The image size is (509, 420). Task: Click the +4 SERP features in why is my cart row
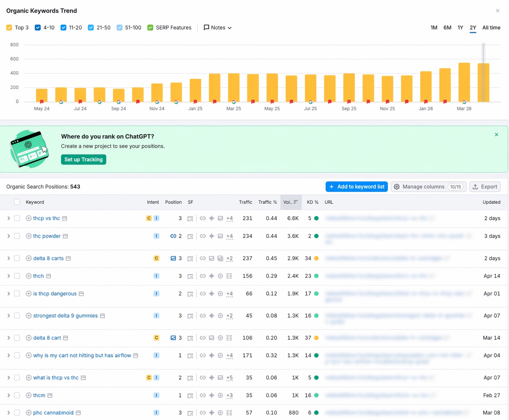(x=229, y=355)
